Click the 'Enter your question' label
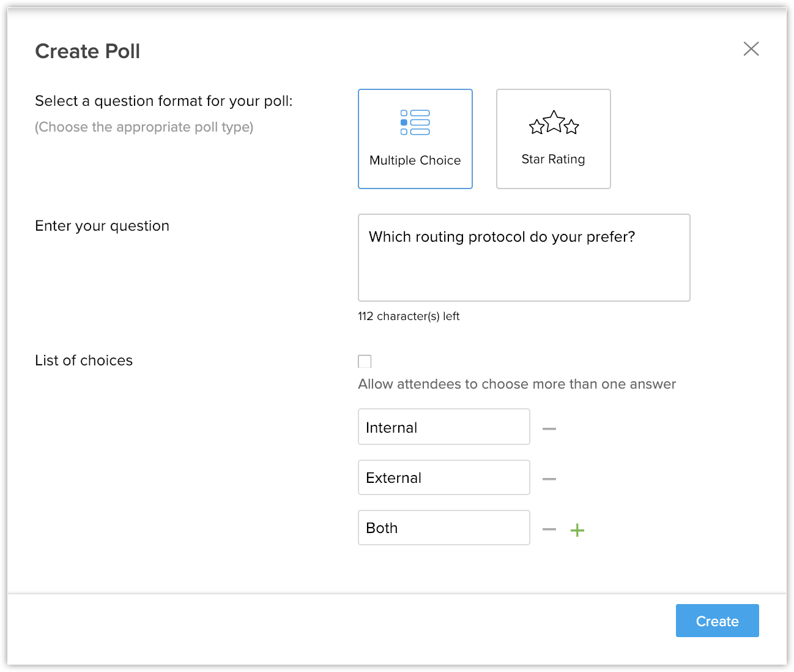 click(x=102, y=226)
